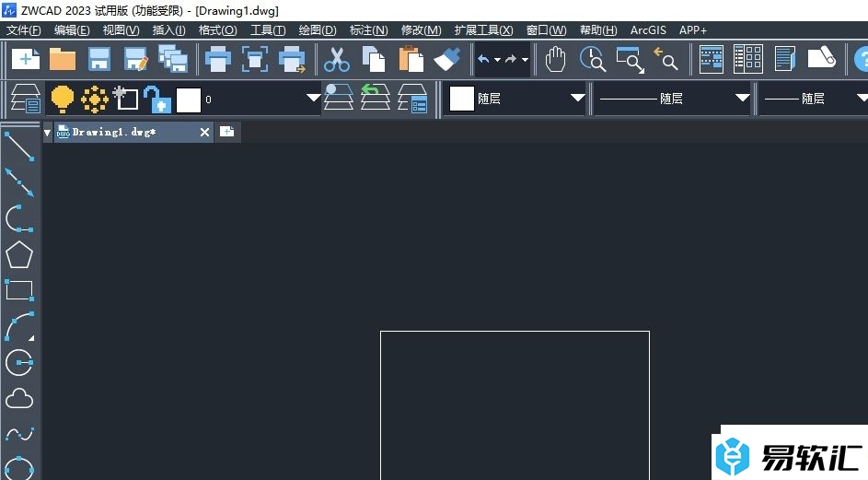Open the Properties palette icon
The width and height of the screenshot is (868, 480).
[712, 59]
